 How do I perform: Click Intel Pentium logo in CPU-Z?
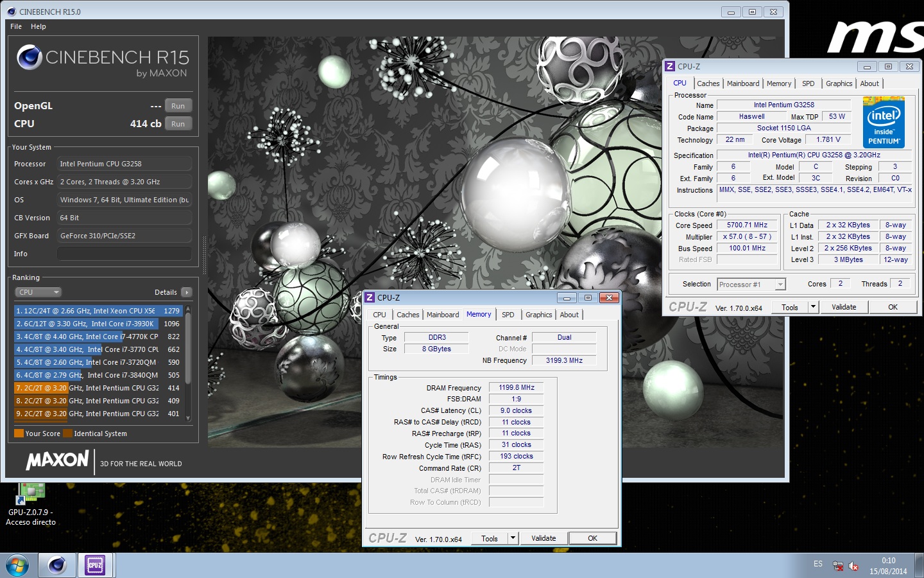884,122
